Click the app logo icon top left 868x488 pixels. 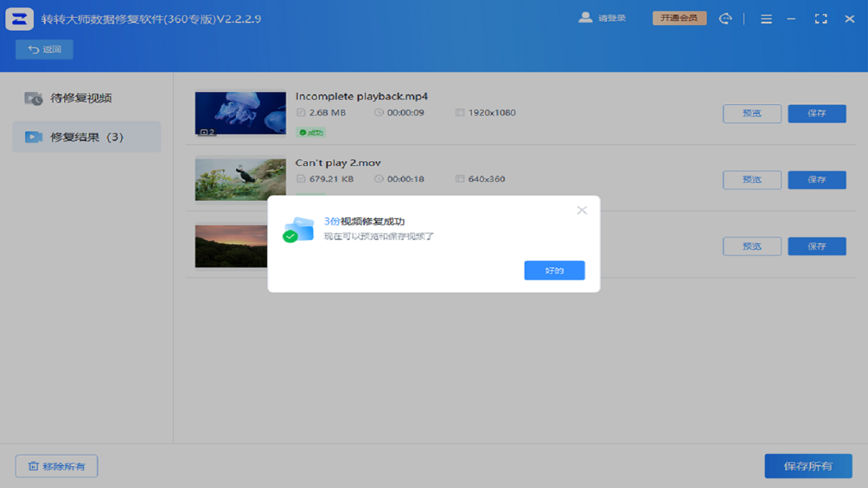tap(20, 18)
